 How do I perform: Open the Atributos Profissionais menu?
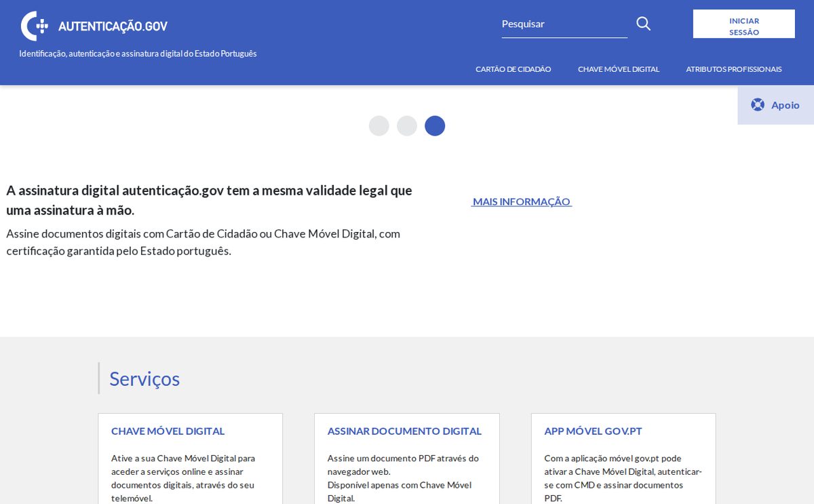pos(734,69)
